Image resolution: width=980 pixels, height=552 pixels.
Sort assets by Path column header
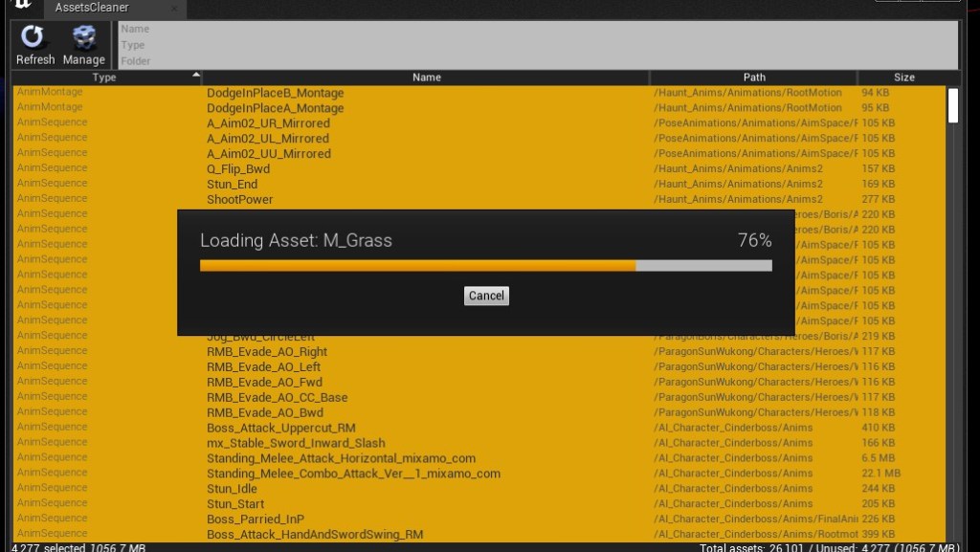tap(753, 77)
